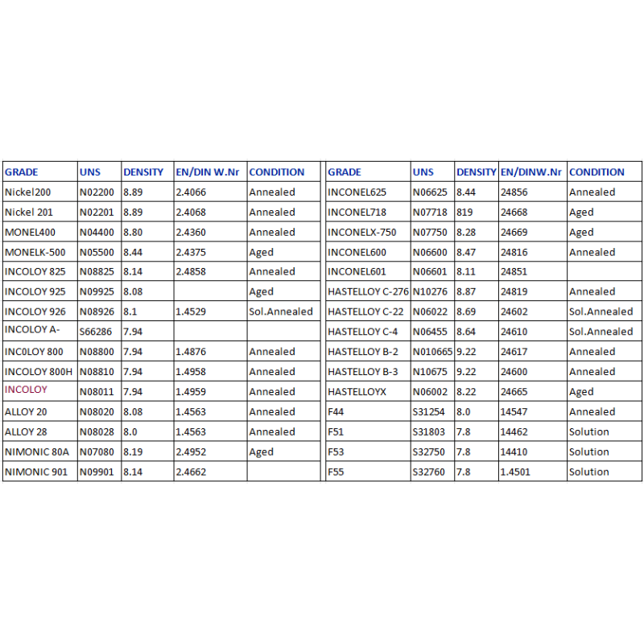Click the Nickel 201 cell
This screenshot has width=644, height=644.
point(39,212)
